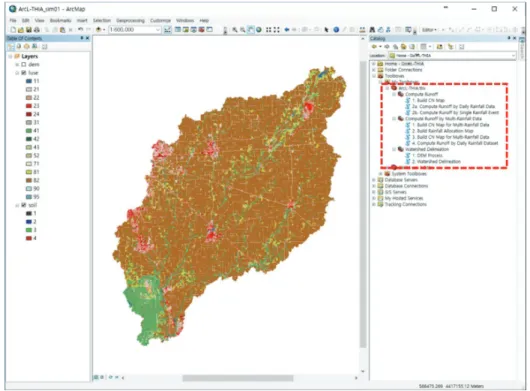Open the Geoprocessing menu
This screenshot has width=530, height=391.
click(x=130, y=20)
